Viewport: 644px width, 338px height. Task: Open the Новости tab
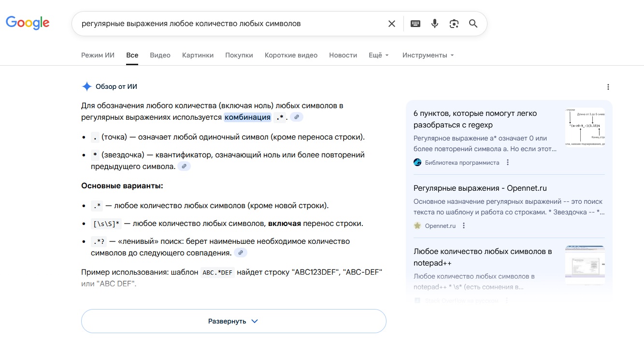[x=343, y=55]
